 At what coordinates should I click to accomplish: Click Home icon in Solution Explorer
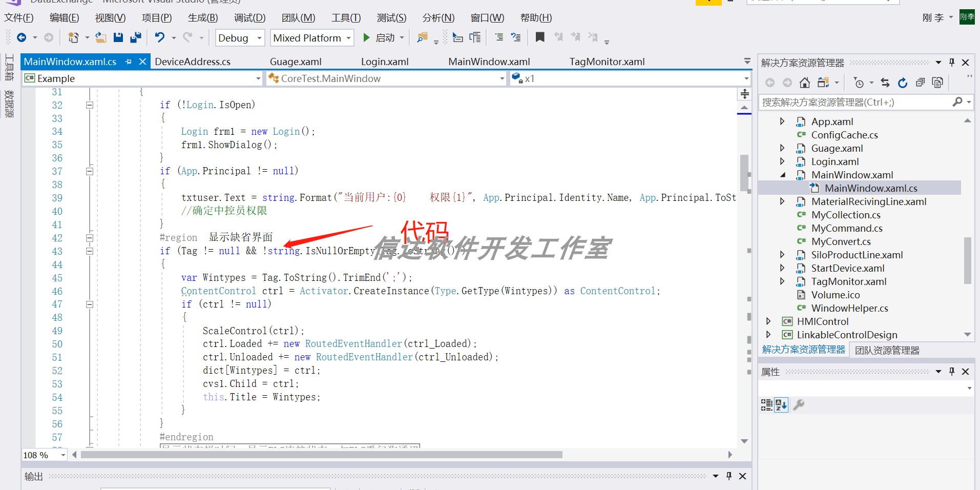coord(805,83)
